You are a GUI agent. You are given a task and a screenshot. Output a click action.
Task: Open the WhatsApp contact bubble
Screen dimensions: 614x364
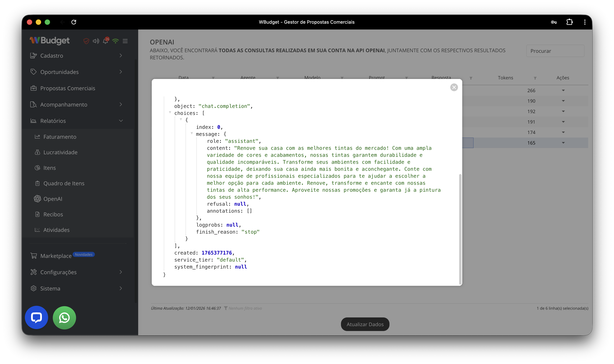pos(64,318)
